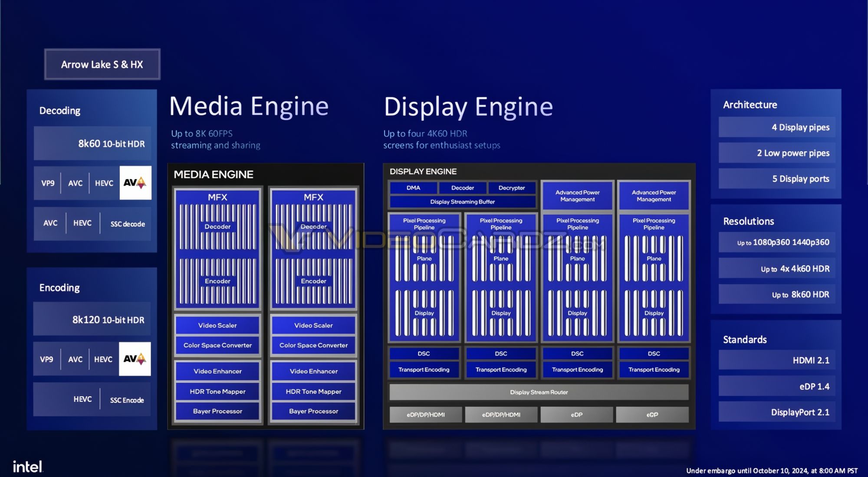Select the 4 Display pipes item
Viewport: 868px width, 477px height.
click(777, 127)
